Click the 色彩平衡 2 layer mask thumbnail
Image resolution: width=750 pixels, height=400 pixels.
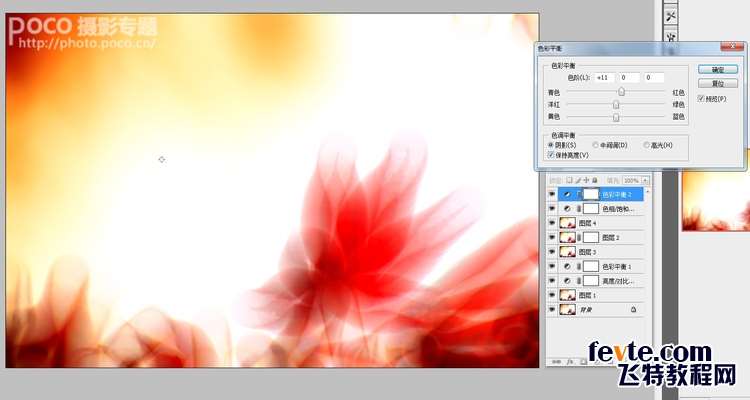coord(591,194)
